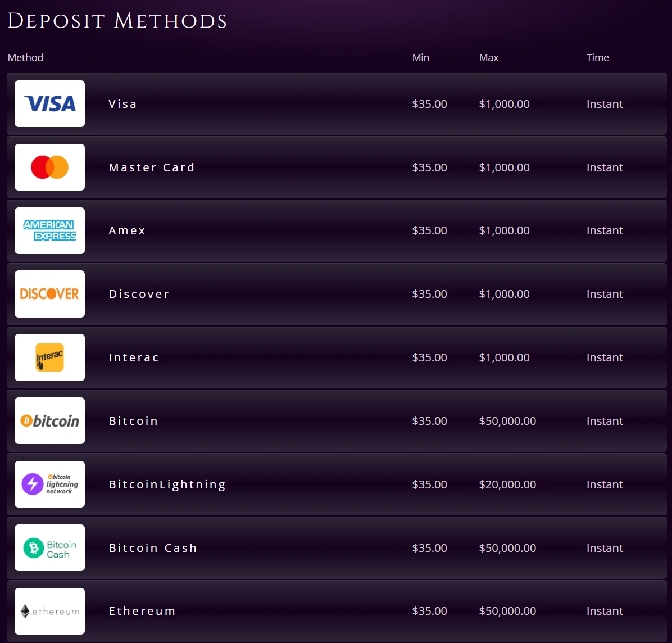
Task: Choose the Bitcoin method label
Action: tap(133, 421)
